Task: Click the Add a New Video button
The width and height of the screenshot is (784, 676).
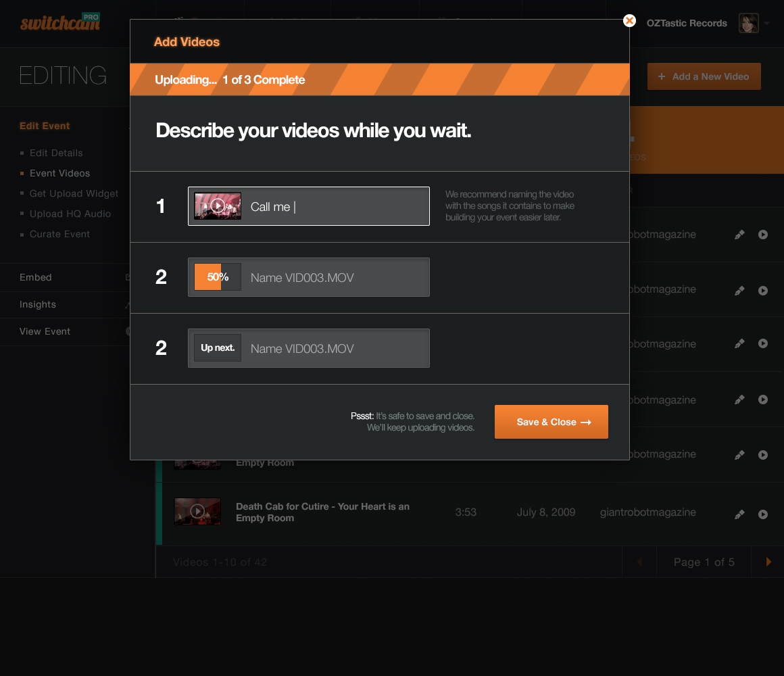Action: (x=704, y=76)
